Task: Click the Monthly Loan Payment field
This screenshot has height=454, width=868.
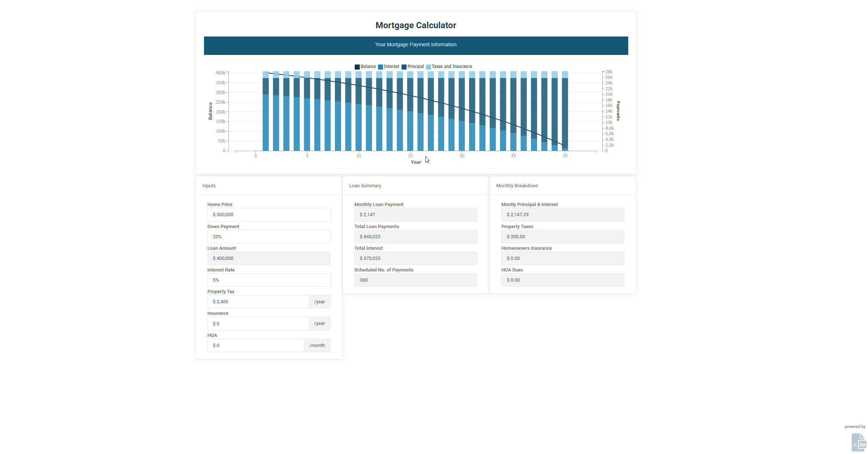Action: point(416,215)
